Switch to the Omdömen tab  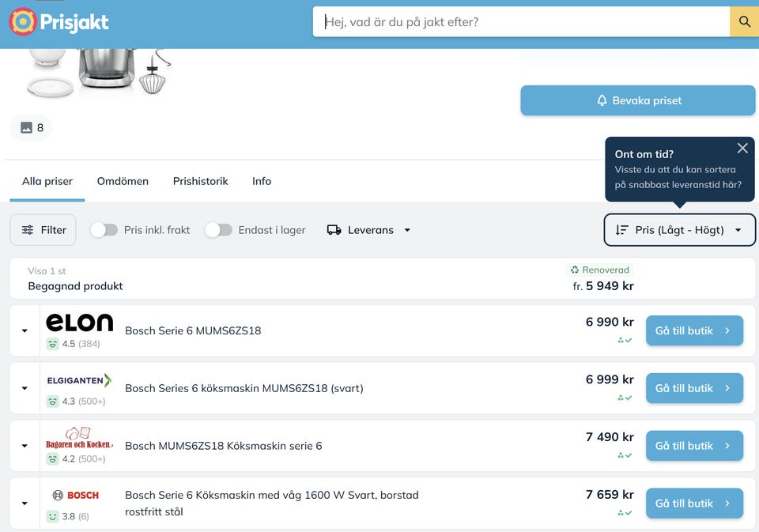pyautogui.click(x=123, y=181)
